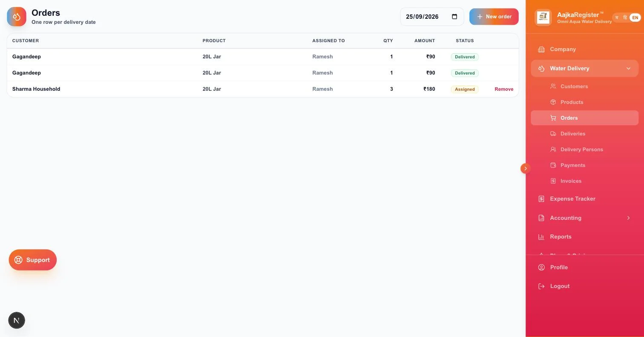Click the Logout arrow icon

point(541,286)
